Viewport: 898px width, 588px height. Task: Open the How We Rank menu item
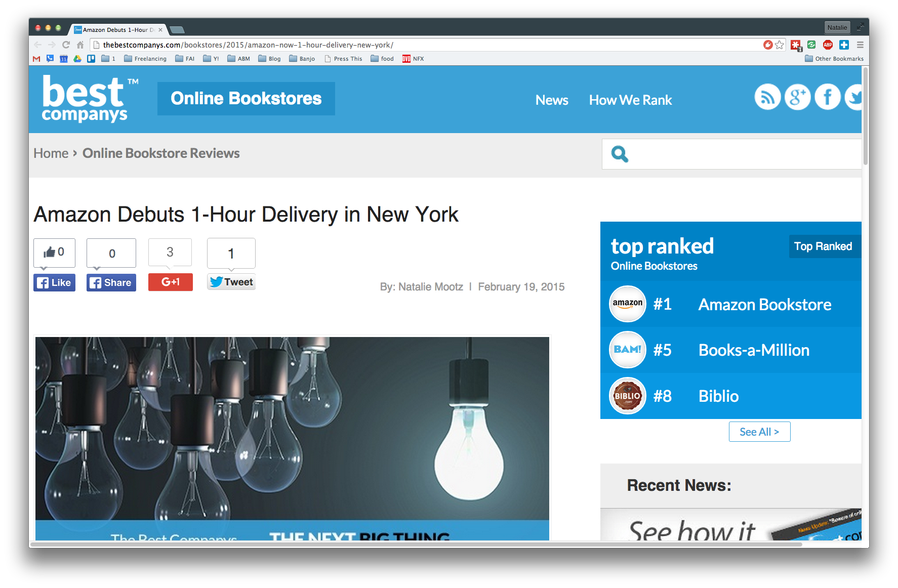click(x=630, y=100)
